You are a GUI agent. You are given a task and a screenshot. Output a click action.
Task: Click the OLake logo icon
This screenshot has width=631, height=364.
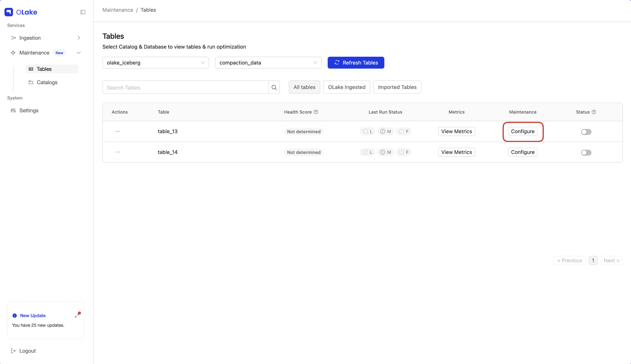pos(9,12)
